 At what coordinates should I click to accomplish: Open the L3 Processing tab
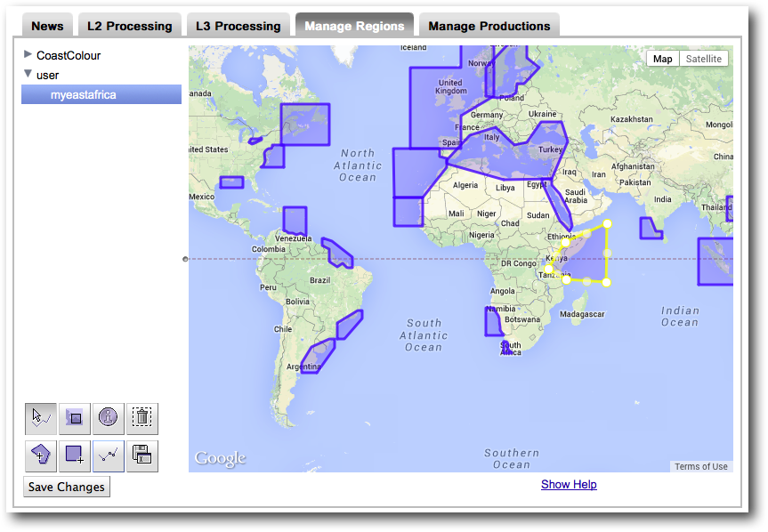click(238, 26)
